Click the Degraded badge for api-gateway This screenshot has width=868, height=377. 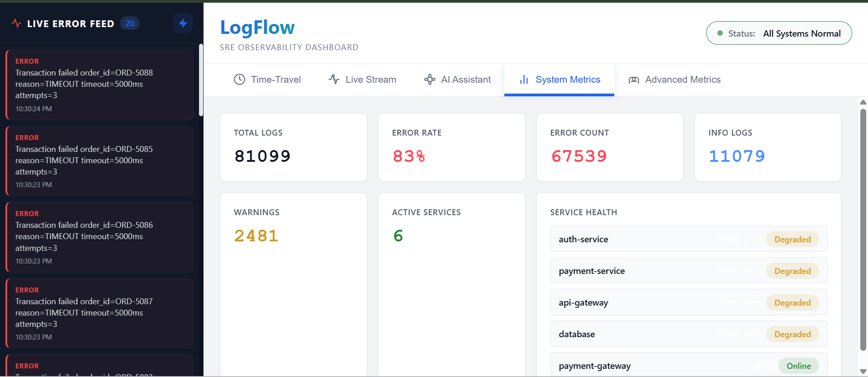792,302
